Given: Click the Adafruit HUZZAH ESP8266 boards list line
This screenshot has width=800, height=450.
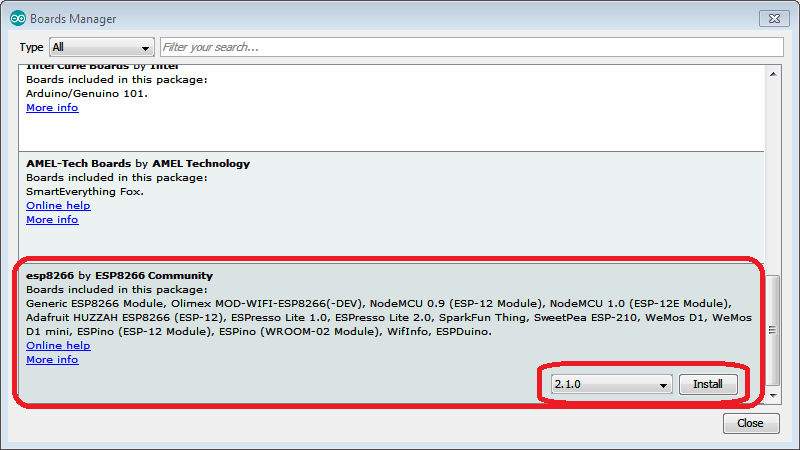Looking at the screenshot, I should pyautogui.click(x=389, y=317).
